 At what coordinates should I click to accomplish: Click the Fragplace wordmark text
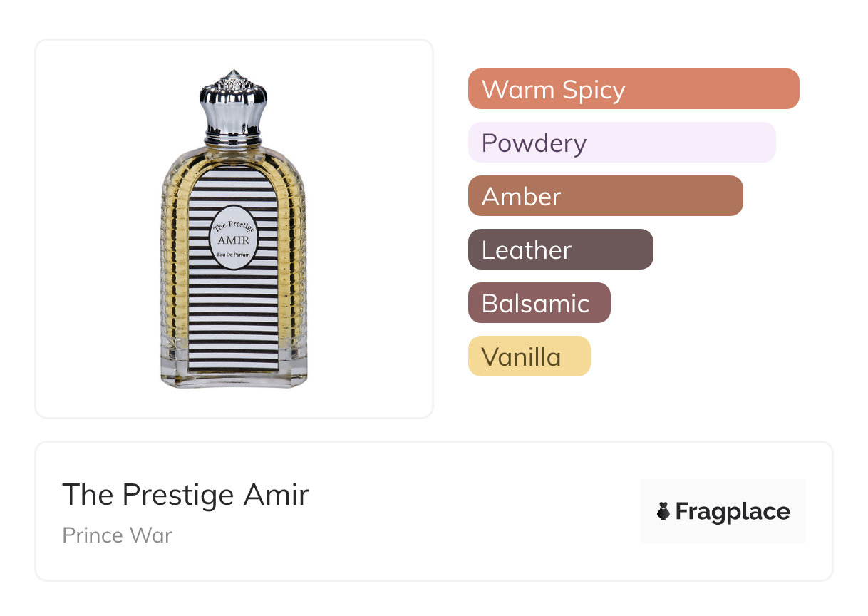coord(733,511)
